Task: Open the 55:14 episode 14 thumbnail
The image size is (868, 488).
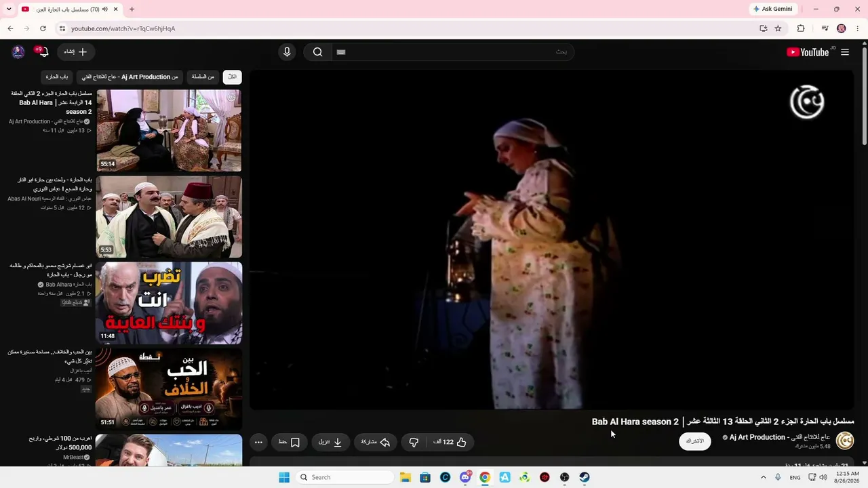Action: tap(169, 131)
